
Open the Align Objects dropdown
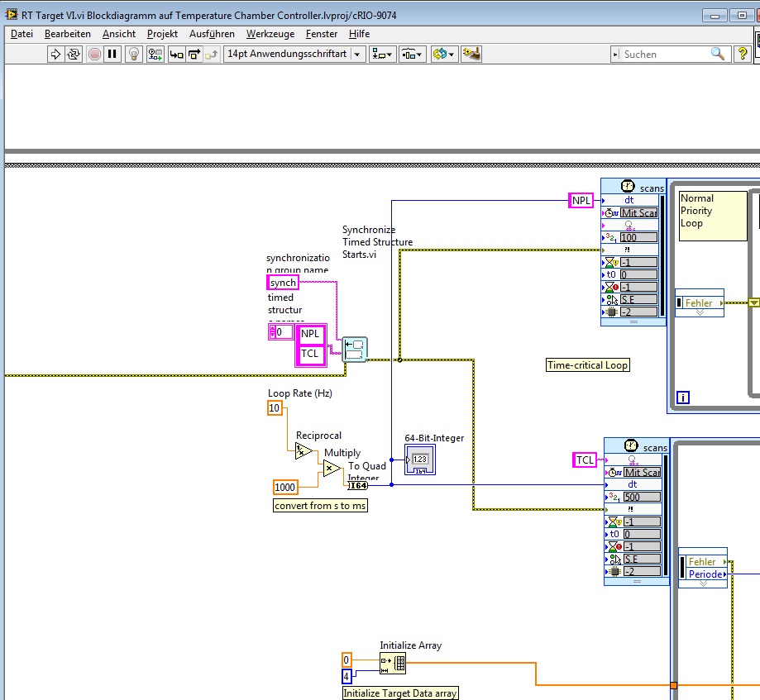pyautogui.click(x=383, y=54)
